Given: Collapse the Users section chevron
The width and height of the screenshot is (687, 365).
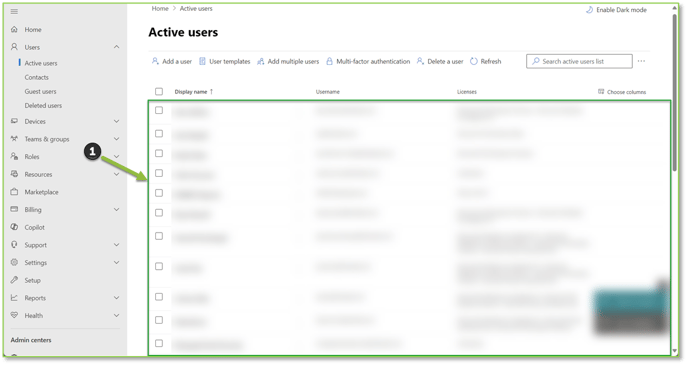Looking at the screenshot, I should 117,47.
